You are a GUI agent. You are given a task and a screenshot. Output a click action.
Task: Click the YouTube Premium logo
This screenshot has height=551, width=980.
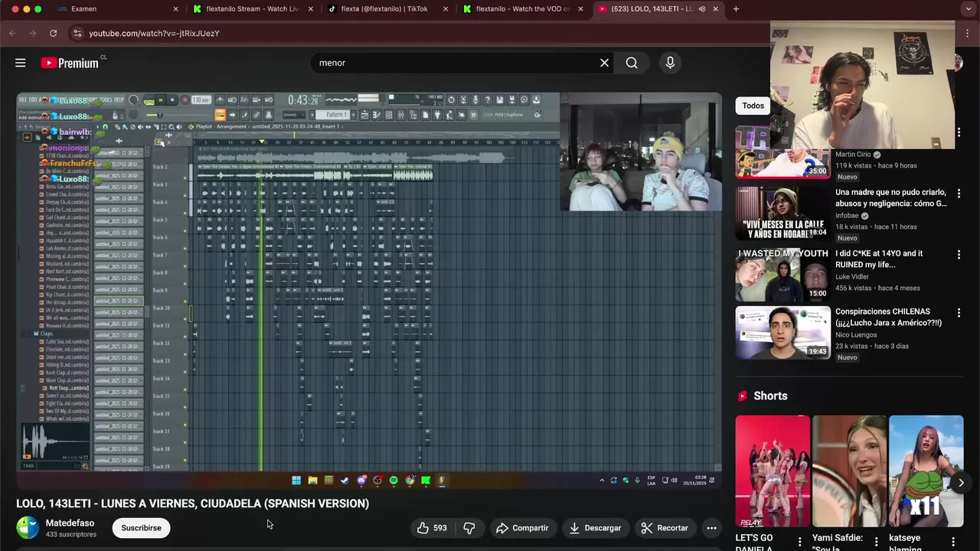(70, 63)
